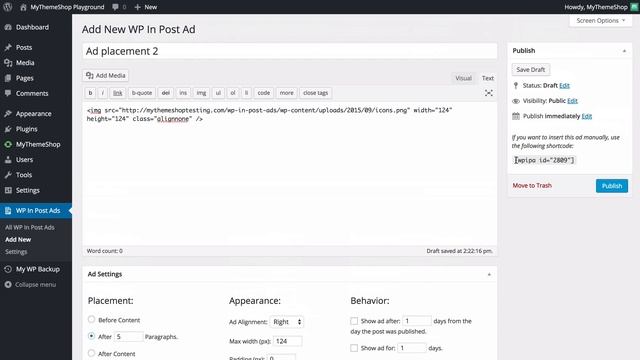Switch to the Text editor tab
The height and width of the screenshot is (360, 640).
488,78
